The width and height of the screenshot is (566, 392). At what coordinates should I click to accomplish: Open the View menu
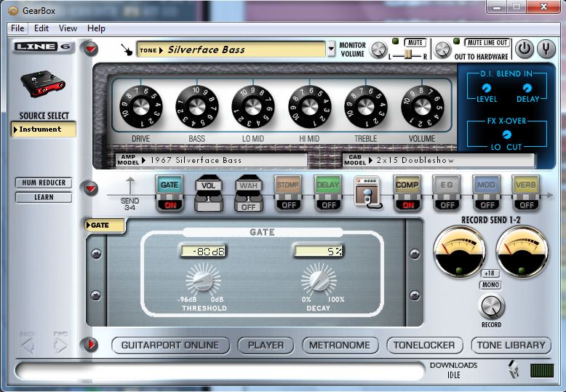click(x=68, y=28)
